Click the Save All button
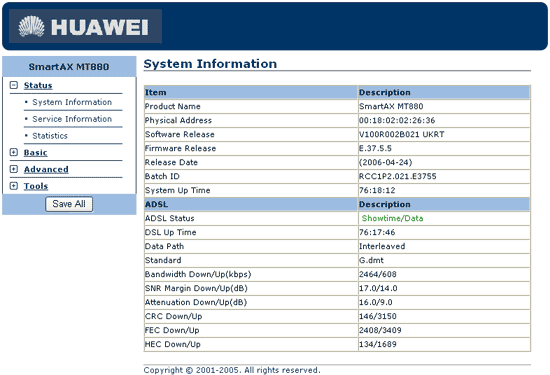550x375 pixels. tap(69, 204)
